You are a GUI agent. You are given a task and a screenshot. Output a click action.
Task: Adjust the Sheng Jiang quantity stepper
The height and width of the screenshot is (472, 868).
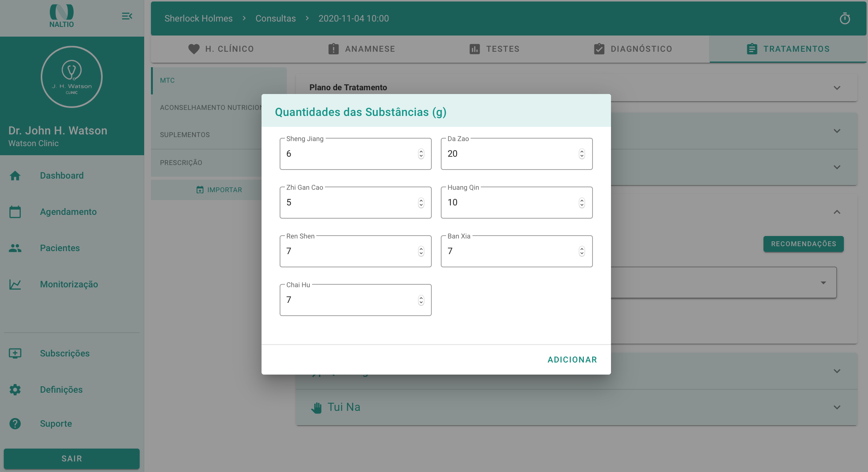tap(421, 154)
